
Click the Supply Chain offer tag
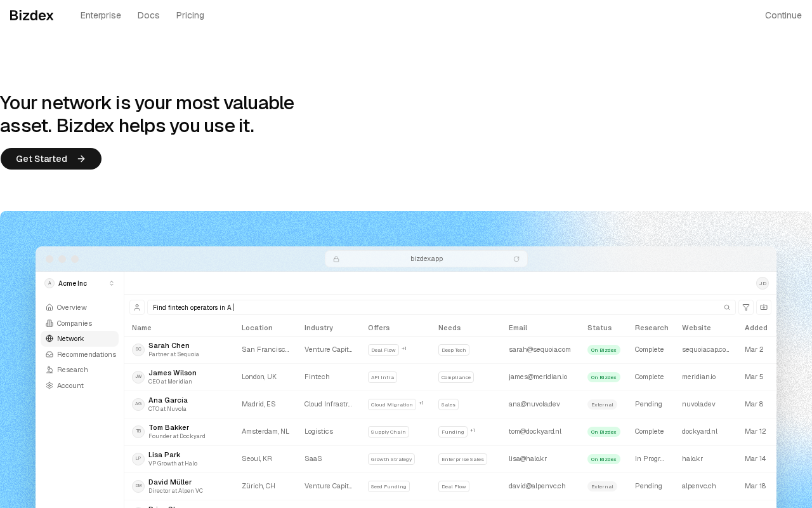tap(388, 432)
